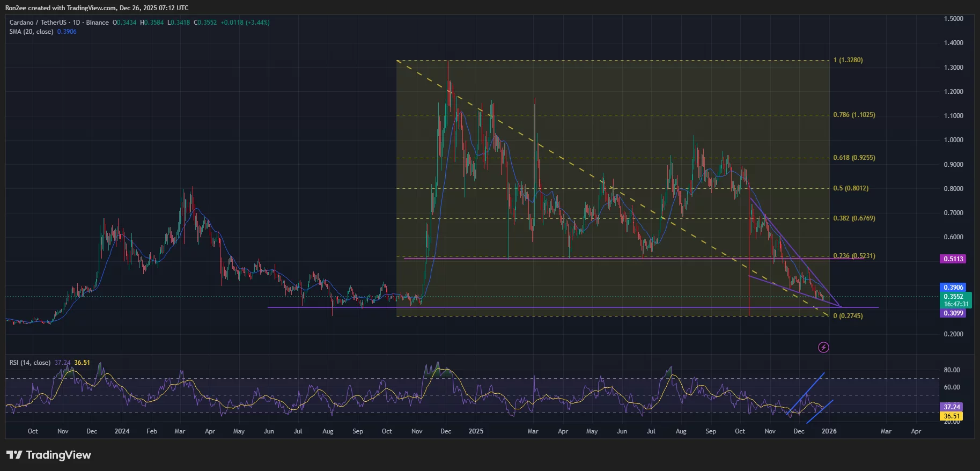
Task: Click the 2024 label on the time axis
Action: coord(122,431)
